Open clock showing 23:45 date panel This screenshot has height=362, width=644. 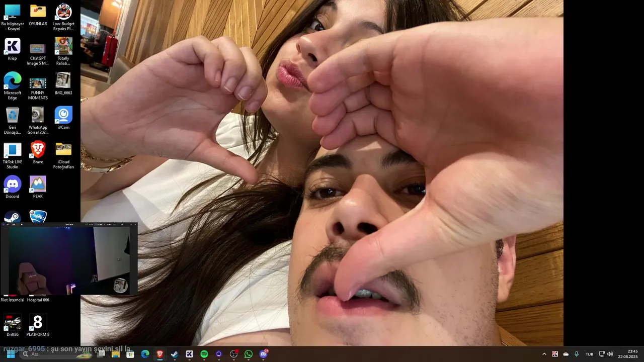628,354
